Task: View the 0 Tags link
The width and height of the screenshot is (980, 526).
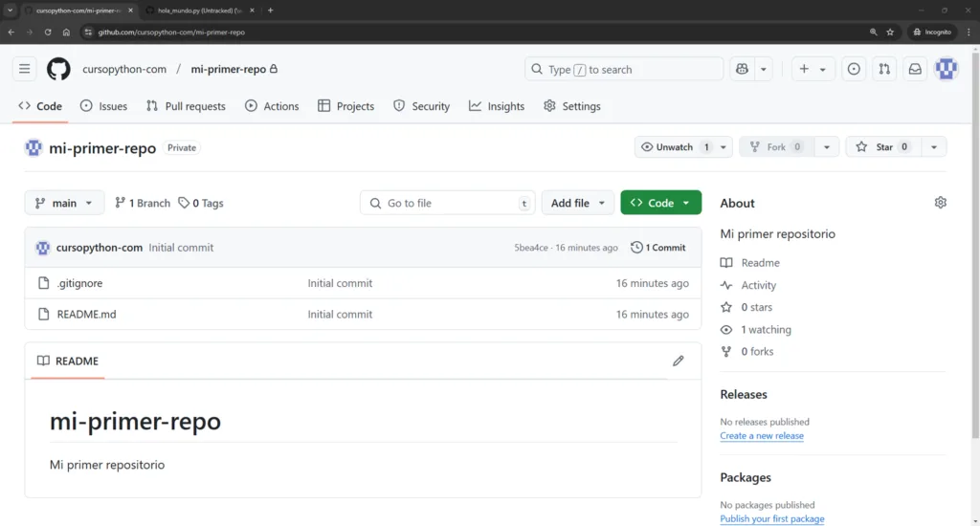Action: click(x=201, y=203)
